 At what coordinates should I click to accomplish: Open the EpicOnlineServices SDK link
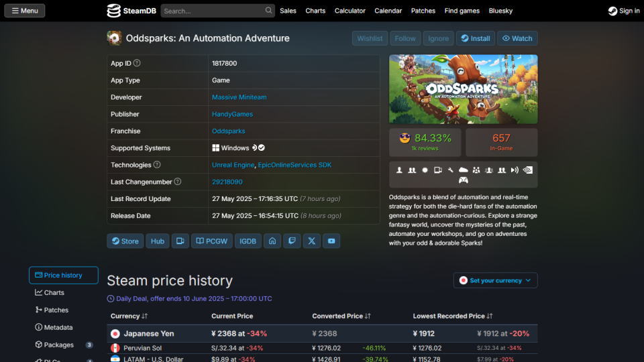[x=294, y=165]
